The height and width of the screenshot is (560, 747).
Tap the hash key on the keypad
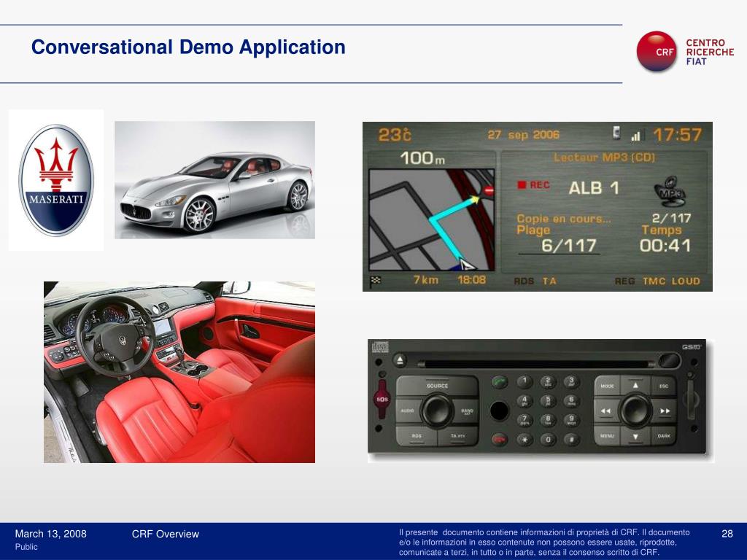pos(571,439)
